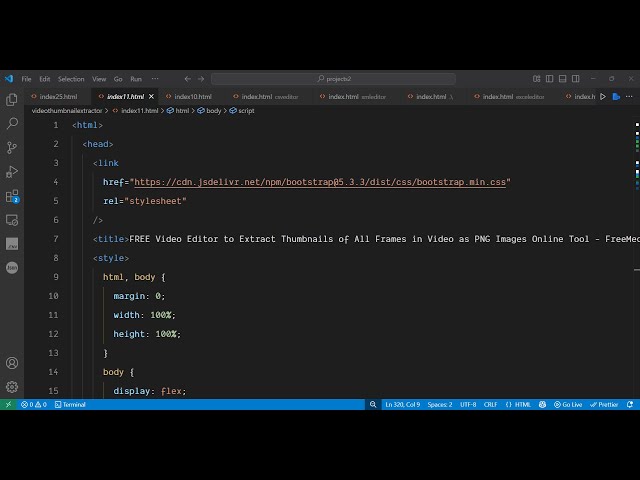Open the errors and warnings indicator

point(34,404)
